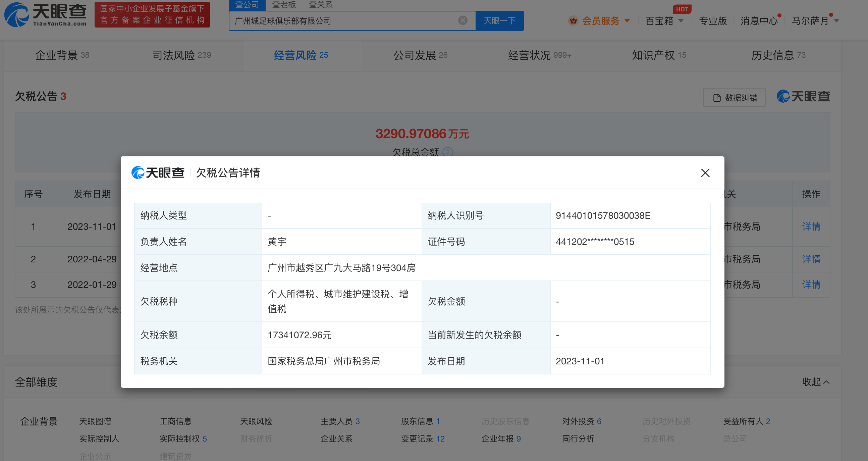Close the 欠税公告详情 dialog
The image size is (868, 461).
pos(705,173)
